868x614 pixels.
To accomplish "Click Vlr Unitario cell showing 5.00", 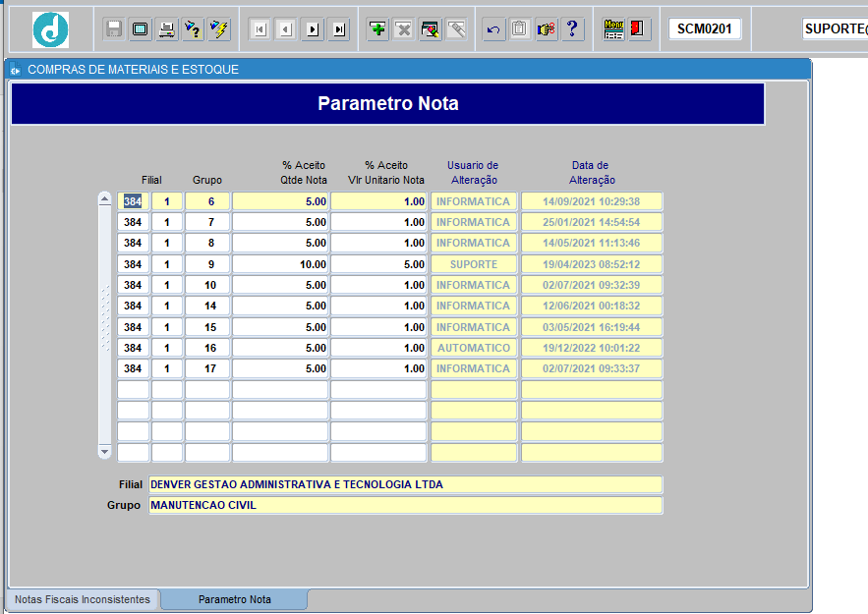I will point(378,264).
